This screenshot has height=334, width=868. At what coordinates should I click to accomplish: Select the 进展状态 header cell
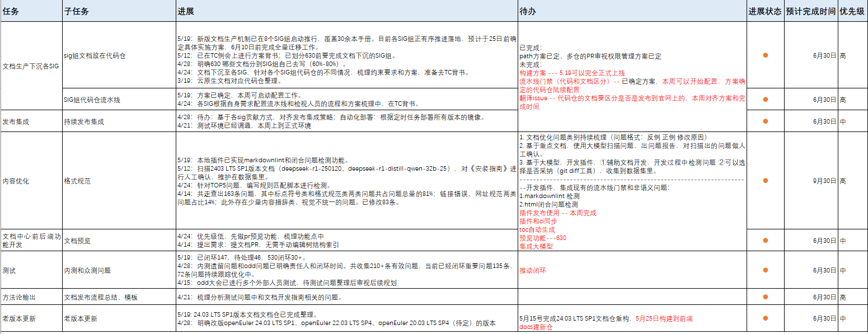point(765,11)
